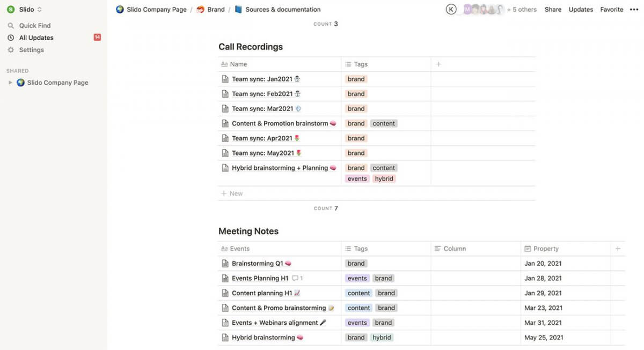Click the Share button
The width and height of the screenshot is (644, 350).
[x=553, y=9]
